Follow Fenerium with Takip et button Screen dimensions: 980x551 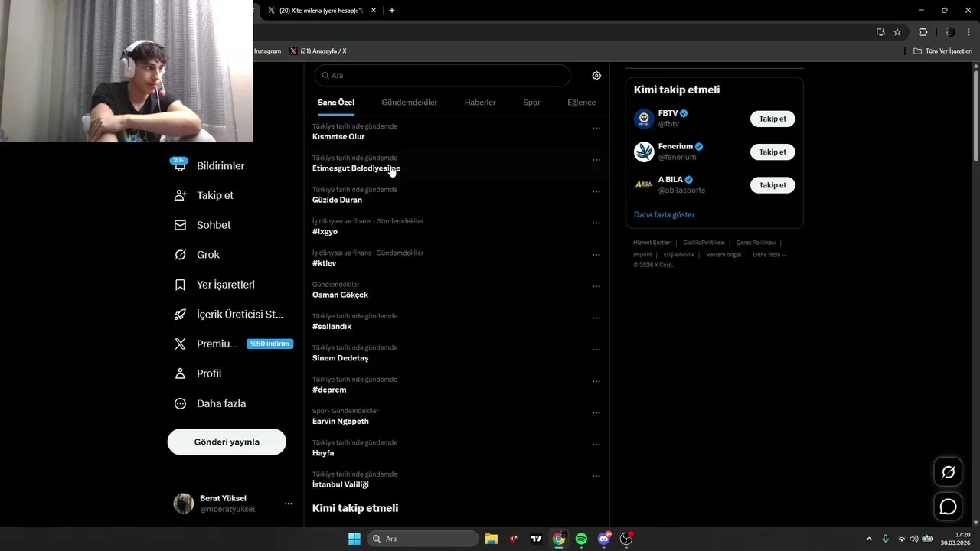click(773, 152)
